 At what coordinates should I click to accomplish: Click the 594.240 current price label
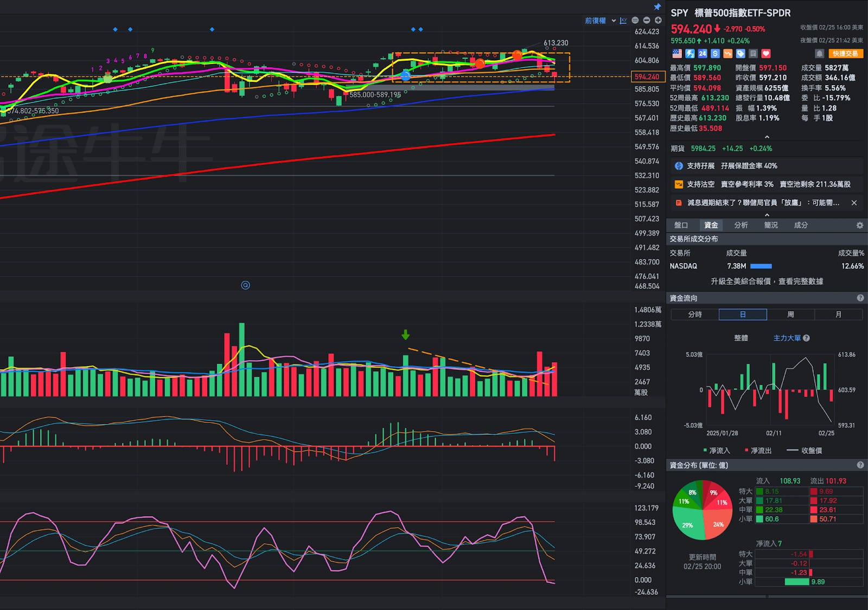[x=647, y=77]
